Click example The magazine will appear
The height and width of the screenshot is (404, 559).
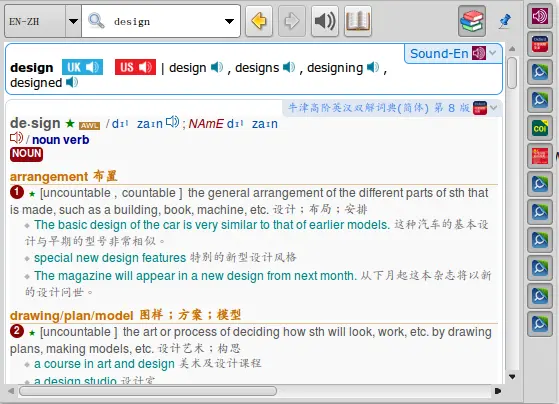point(195,276)
